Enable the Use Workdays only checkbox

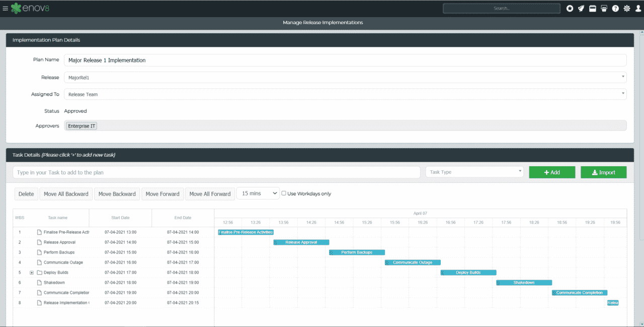coord(283,193)
